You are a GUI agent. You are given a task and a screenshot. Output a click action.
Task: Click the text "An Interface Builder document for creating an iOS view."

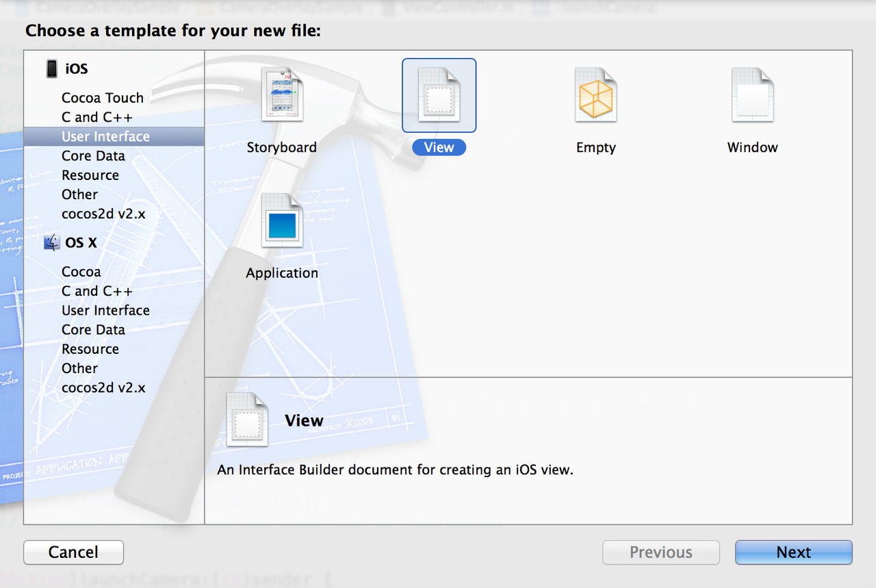395,470
